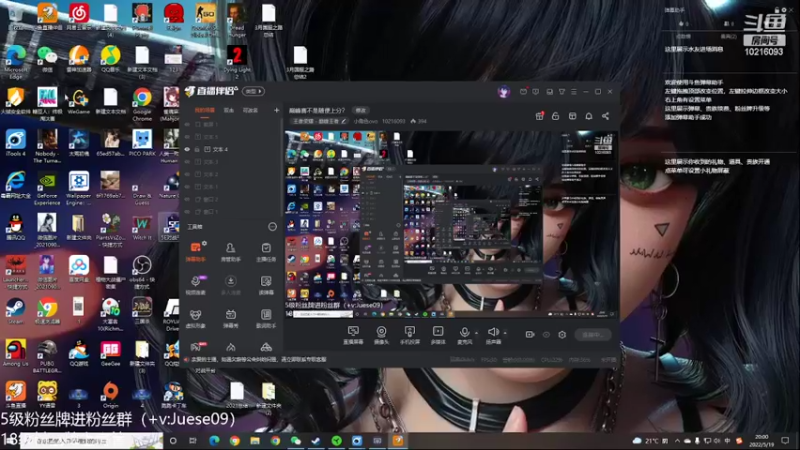The height and width of the screenshot is (450, 800).
Task: Add a 直播屏幕 screen capture source
Action: coord(353,335)
